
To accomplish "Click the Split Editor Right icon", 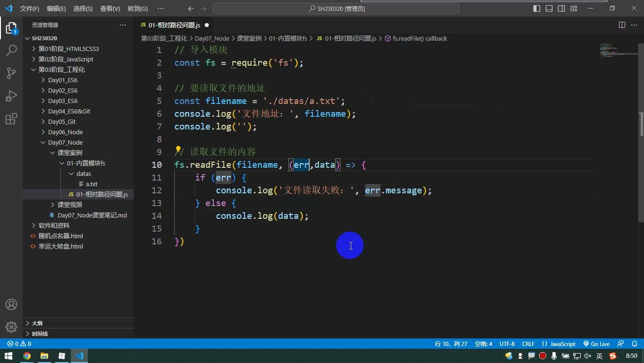I will pos(622,25).
